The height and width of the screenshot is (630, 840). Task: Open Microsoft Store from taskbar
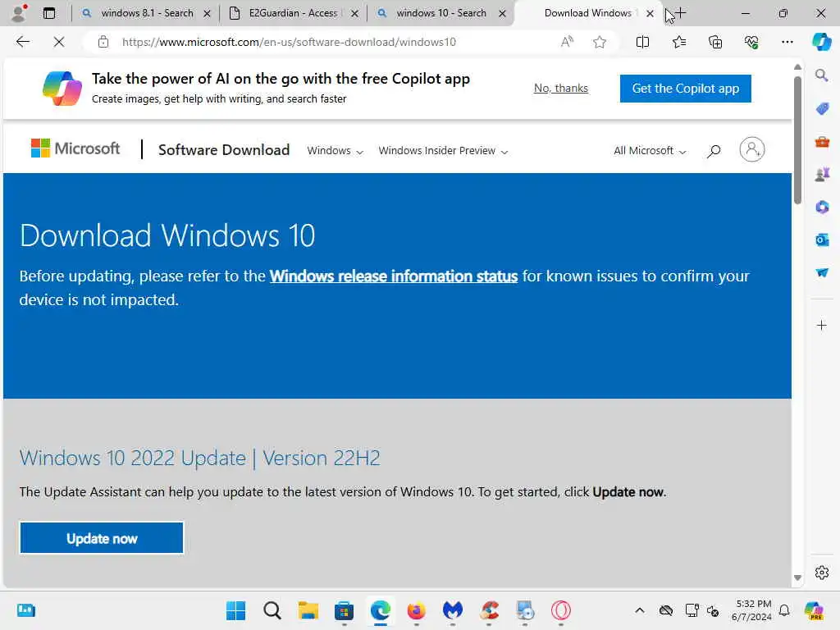click(x=344, y=610)
